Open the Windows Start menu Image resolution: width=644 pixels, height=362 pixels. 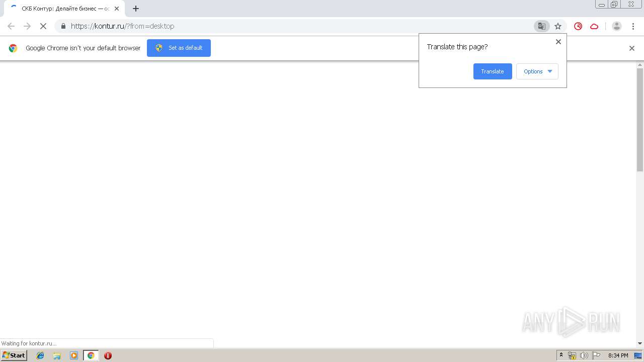click(14, 355)
